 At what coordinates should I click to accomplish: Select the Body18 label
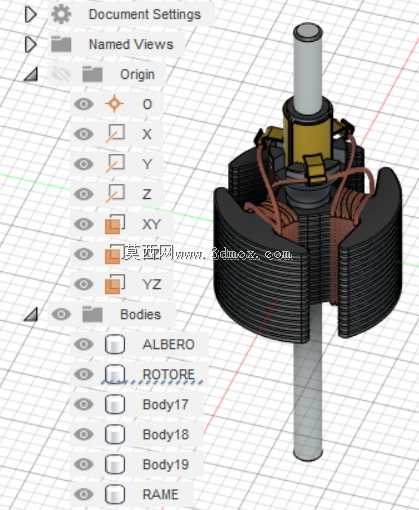tap(166, 435)
